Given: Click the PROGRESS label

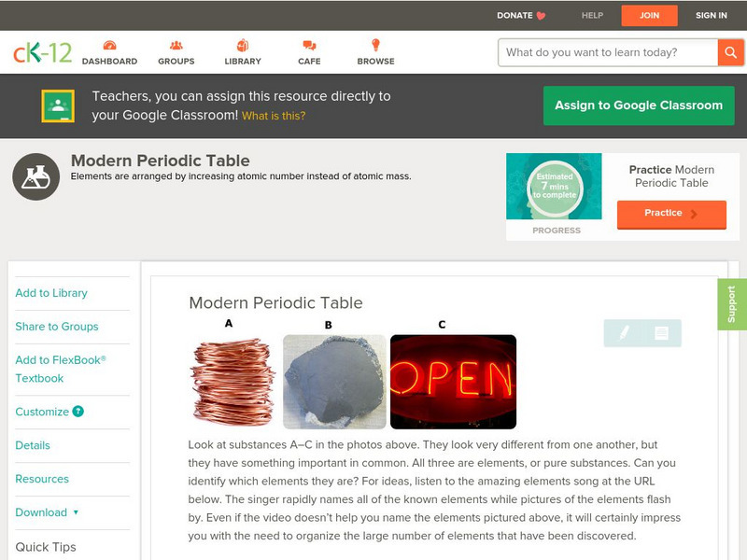Looking at the screenshot, I should (x=557, y=231).
